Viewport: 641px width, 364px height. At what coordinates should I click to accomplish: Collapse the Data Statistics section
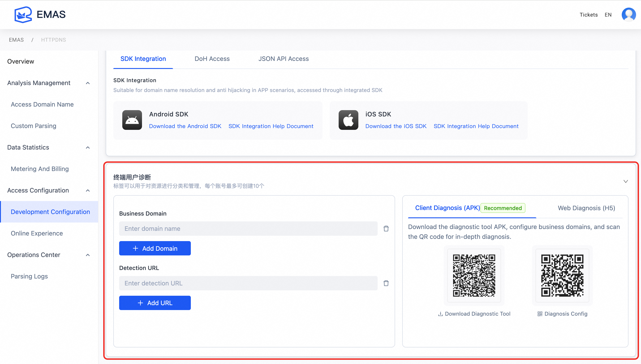[x=88, y=148]
